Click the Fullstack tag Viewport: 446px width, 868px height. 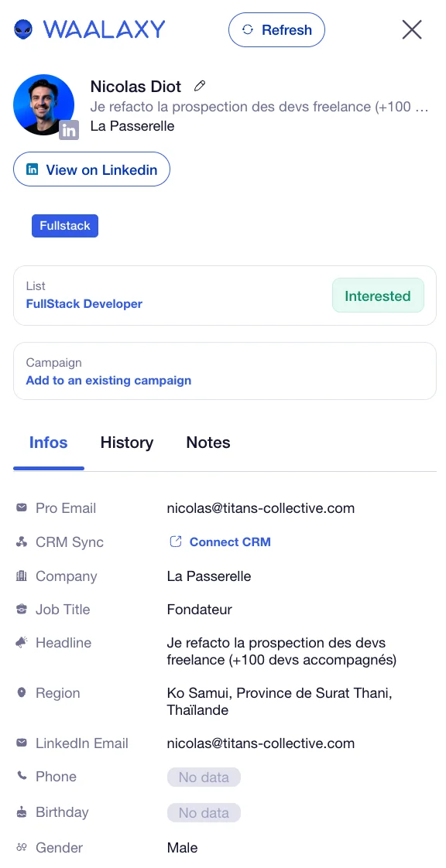[x=65, y=226]
